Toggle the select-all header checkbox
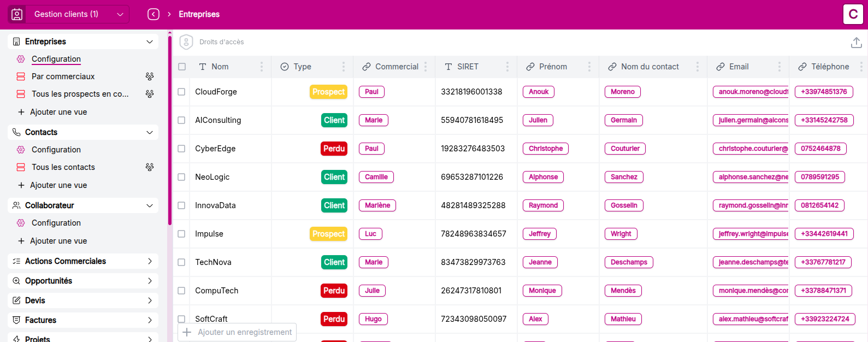 click(182, 67)
